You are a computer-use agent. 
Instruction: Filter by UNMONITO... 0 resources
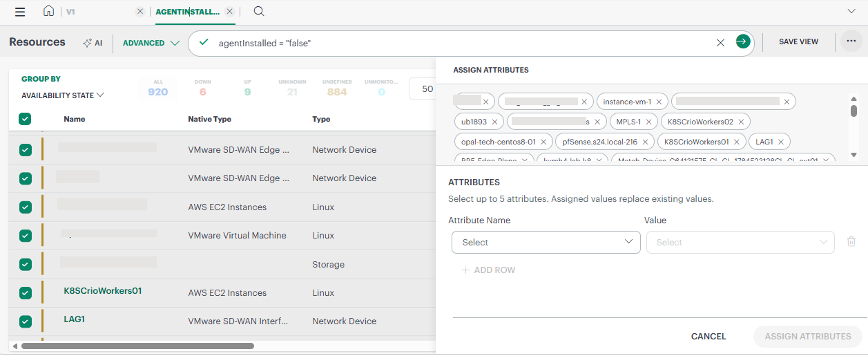pyautogui.click(x=381, y=88)
